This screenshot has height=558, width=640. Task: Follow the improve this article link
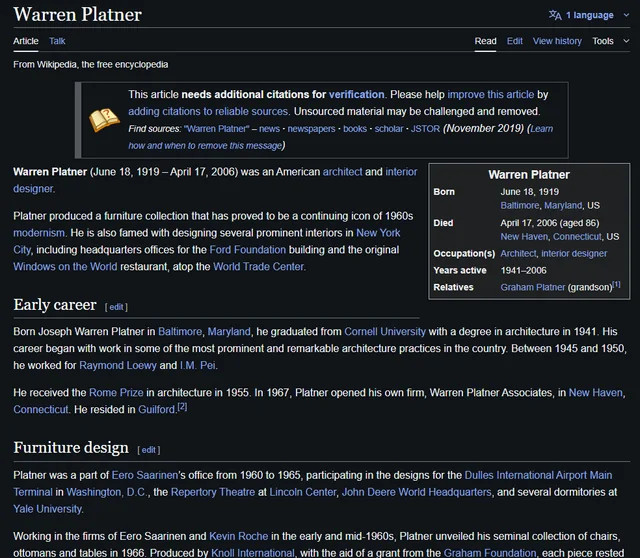tap(491, 94)
